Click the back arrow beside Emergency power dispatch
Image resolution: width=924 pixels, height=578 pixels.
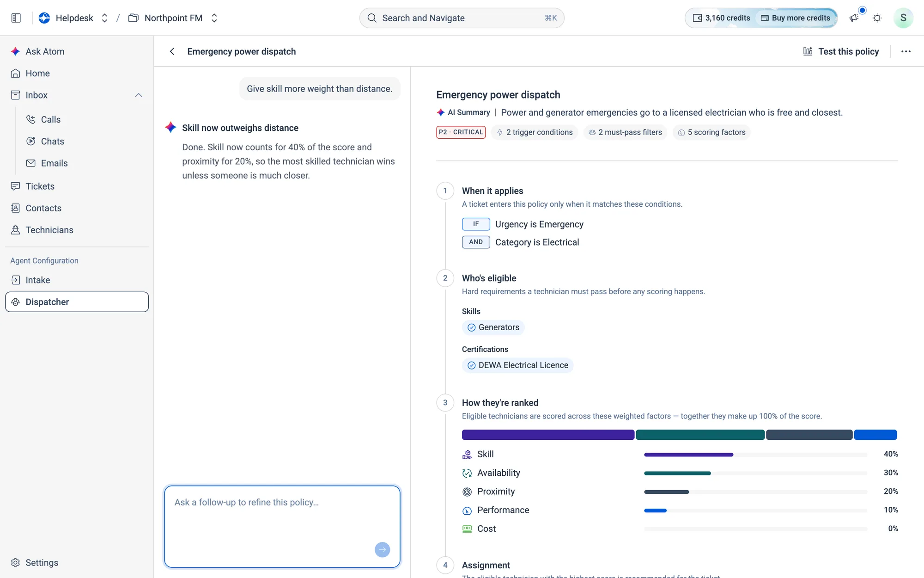click(x=172, y=51)
